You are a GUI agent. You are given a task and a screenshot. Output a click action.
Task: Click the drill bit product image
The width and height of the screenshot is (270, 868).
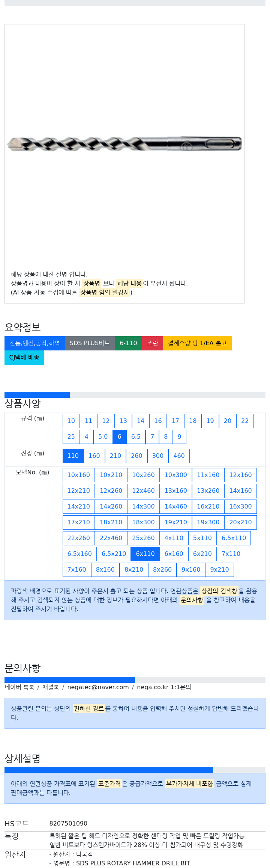coord(124,144)
